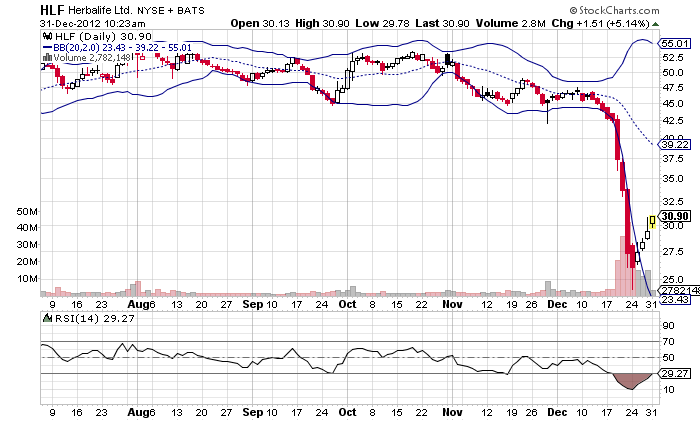Click the 32.5 price axis label
Image resolution: width=700 pixels, height=421 pixels.
click(673, 201)
